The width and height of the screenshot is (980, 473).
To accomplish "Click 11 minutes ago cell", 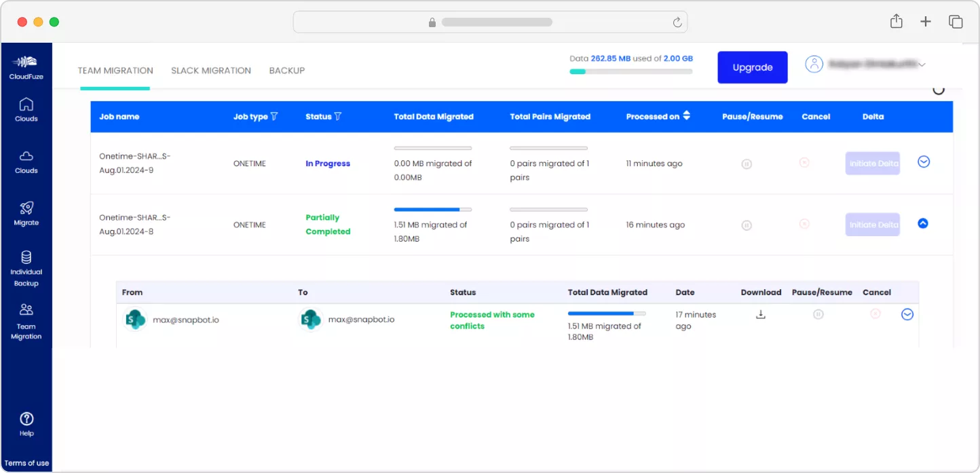I will point(654,164).
